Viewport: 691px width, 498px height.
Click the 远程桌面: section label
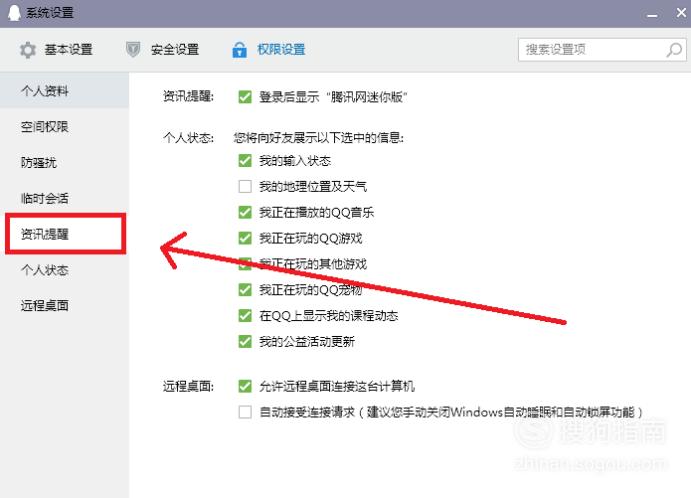pos(188,387)
